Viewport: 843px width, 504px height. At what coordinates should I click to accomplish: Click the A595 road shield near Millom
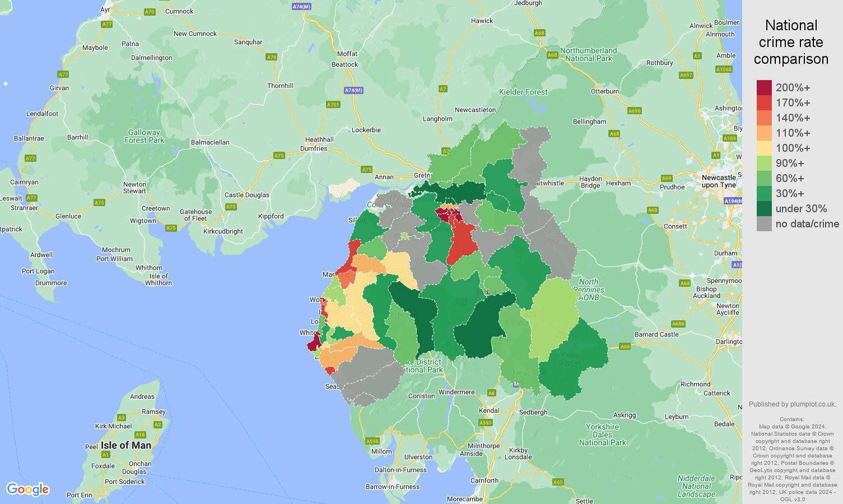pyautogui.click(x=372, y=441)
